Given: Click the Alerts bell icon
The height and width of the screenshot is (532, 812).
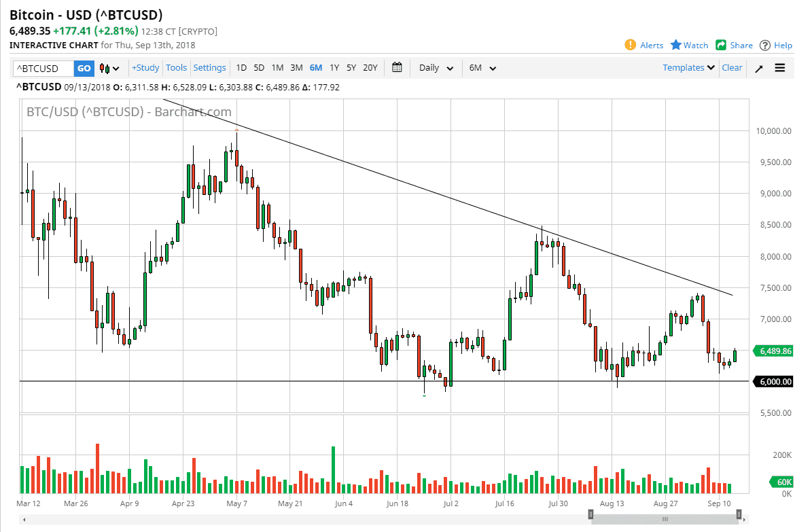Looking at the screenshot, I should [x=630, y=45].
